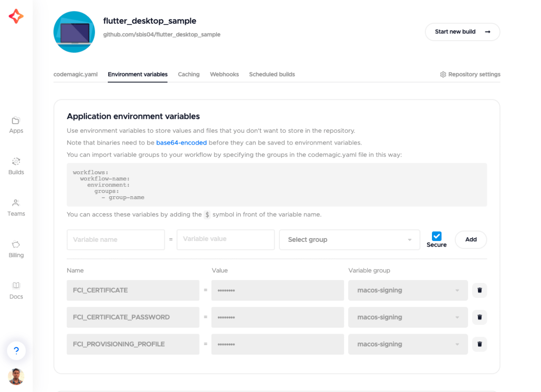
Task: Click the Variable group column header
Action: 369,270
